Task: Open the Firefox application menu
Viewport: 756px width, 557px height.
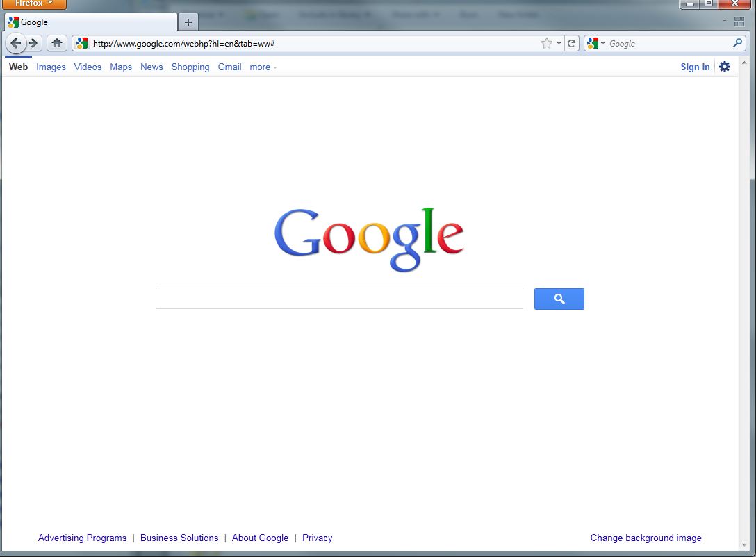Action: click(34, 4)
